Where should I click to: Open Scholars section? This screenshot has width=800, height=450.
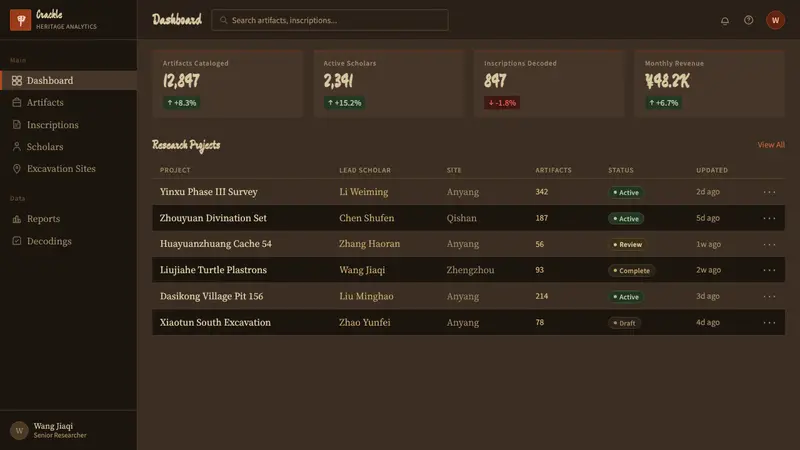point(68,146)
